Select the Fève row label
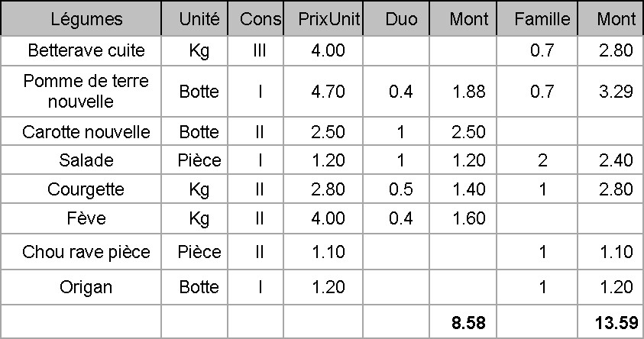 click(x=86, y=219)
